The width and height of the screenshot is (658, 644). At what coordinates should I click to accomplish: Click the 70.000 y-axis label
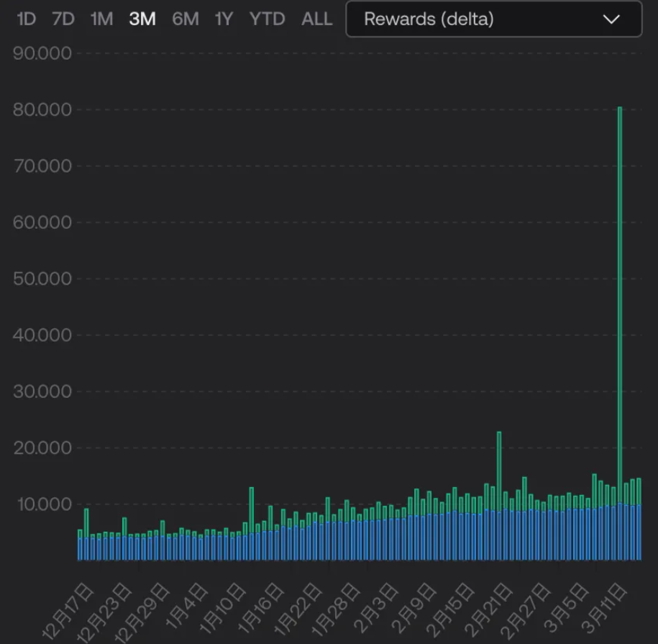[42, 165]
